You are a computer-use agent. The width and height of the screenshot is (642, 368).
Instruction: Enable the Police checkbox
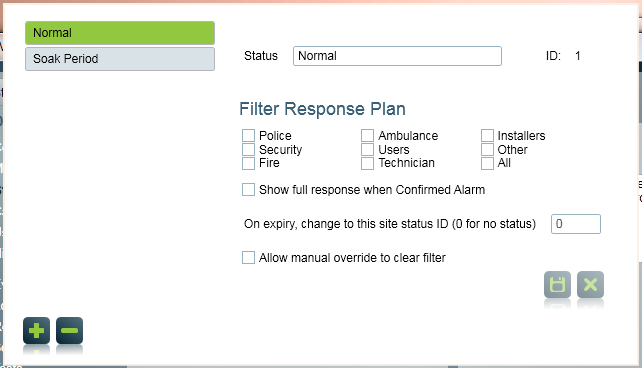(x=248, y=135)
